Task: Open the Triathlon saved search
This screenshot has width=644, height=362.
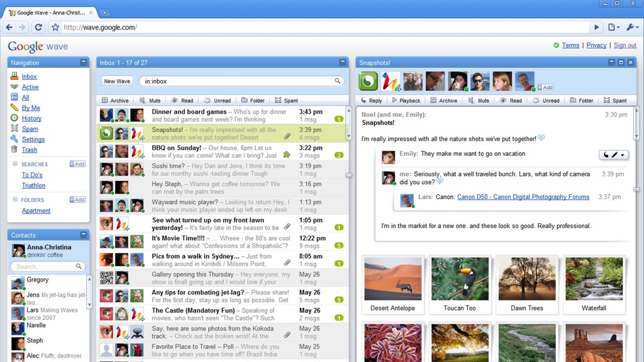Action: (x=33, y=185)
